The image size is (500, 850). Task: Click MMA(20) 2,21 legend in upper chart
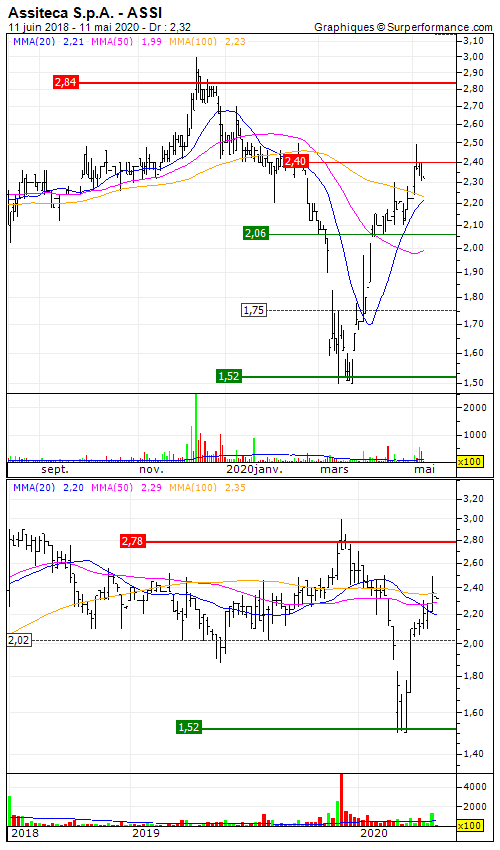(x=48, y=42)
